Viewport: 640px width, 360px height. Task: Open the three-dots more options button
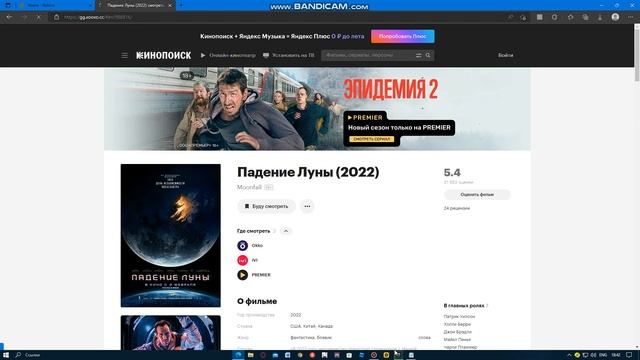click(x=307, y=206)
